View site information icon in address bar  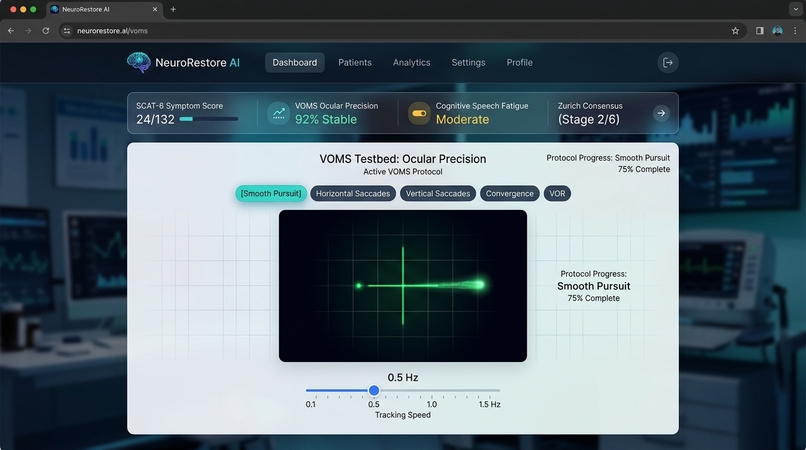pyautogui.click(x=67, y=31)
